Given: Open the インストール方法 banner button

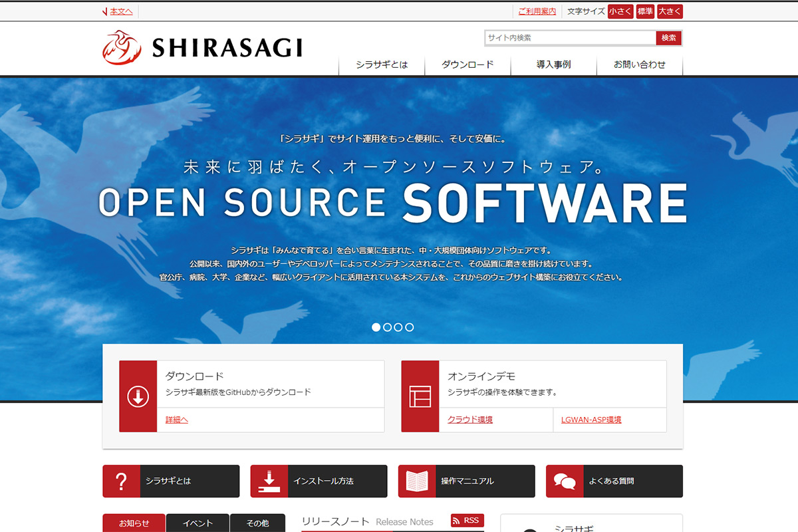Looking at the screenshot, I should 319,481.
